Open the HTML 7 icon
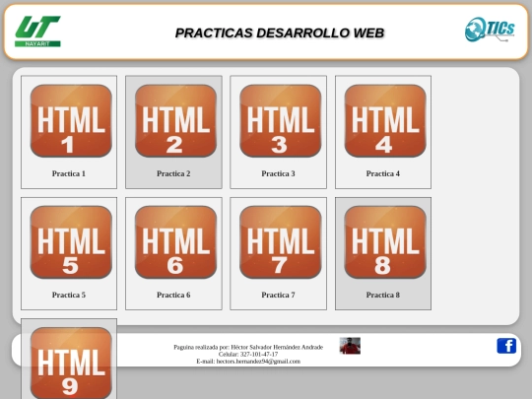The width and height of the screenshot is (532, 399). pyautogui.click(x=280, y=242)
